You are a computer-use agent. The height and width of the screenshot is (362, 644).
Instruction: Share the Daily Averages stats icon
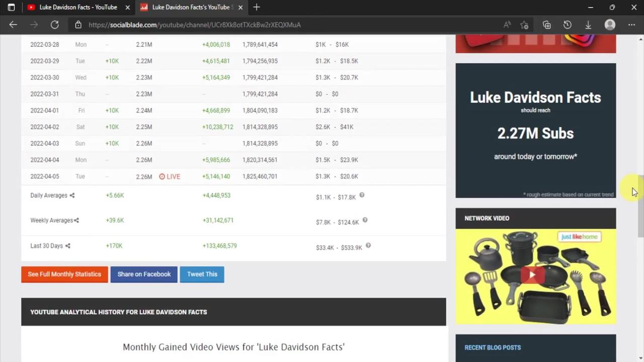point(72,196)
